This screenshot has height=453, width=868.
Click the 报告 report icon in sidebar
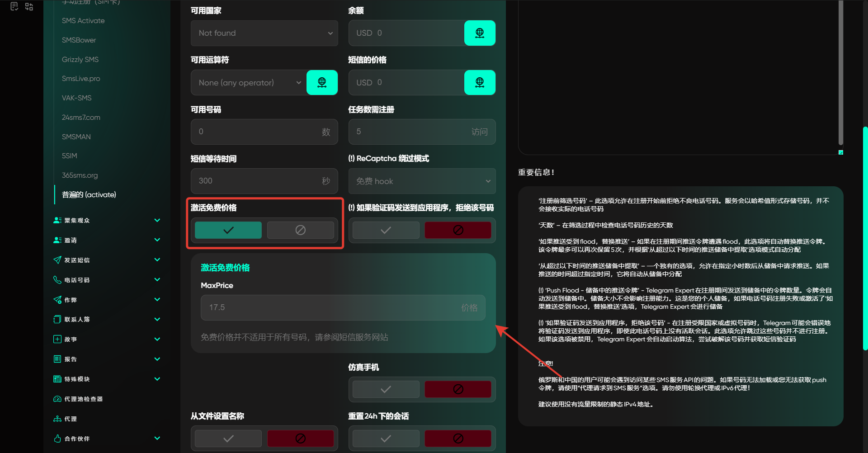(57, 359)
